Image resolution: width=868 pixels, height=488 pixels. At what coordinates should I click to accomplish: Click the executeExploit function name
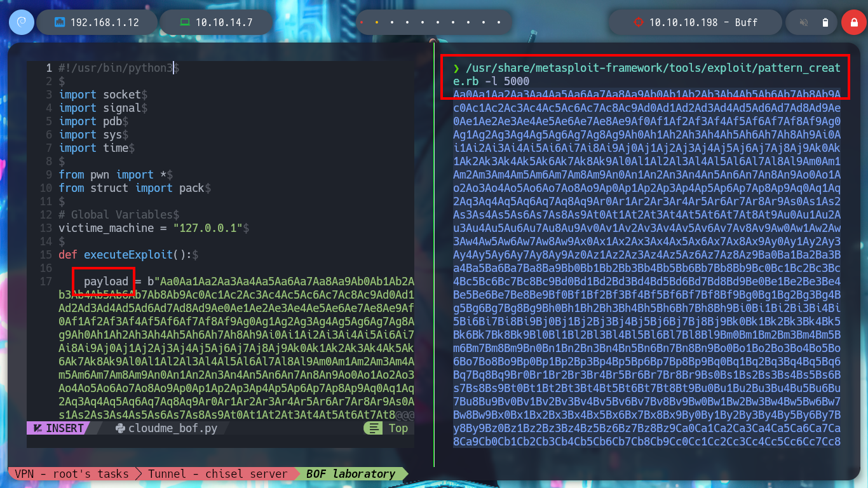[x=128, y=255]
